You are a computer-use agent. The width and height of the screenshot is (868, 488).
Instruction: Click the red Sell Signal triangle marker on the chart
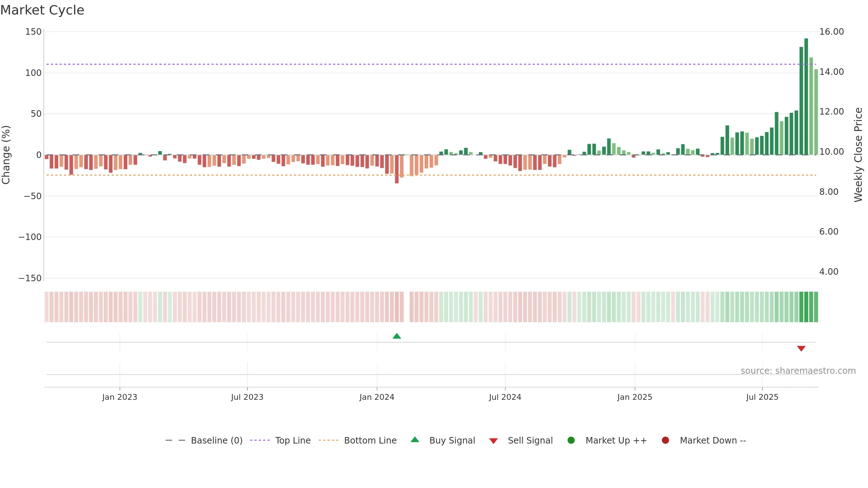click(x=801, y=348)
